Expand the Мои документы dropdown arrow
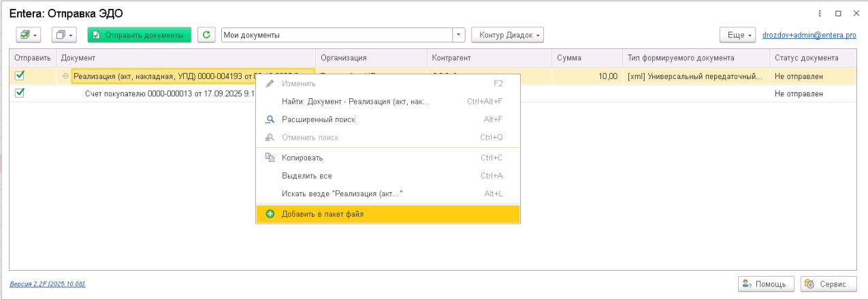This screenshot has height=300, width=868. (459, 35)
